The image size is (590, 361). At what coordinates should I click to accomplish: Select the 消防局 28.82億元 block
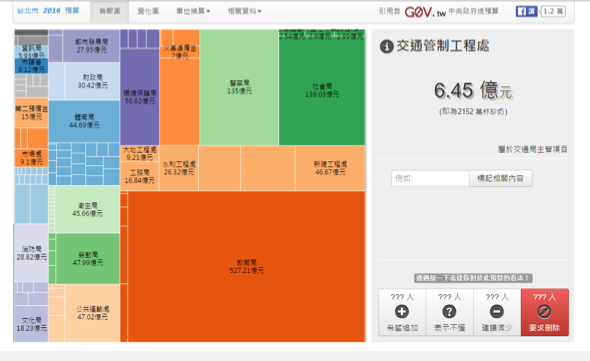(x=31, y=253)
